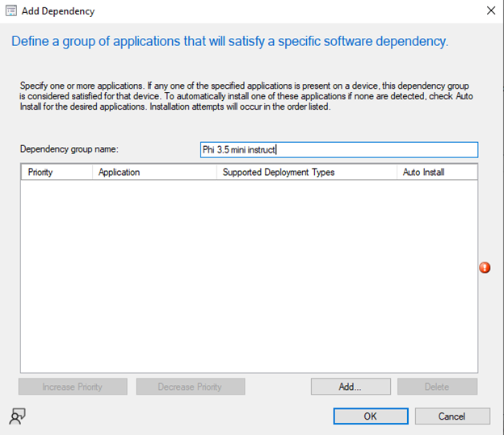Click the red error indicator icon

click(485, 267)
